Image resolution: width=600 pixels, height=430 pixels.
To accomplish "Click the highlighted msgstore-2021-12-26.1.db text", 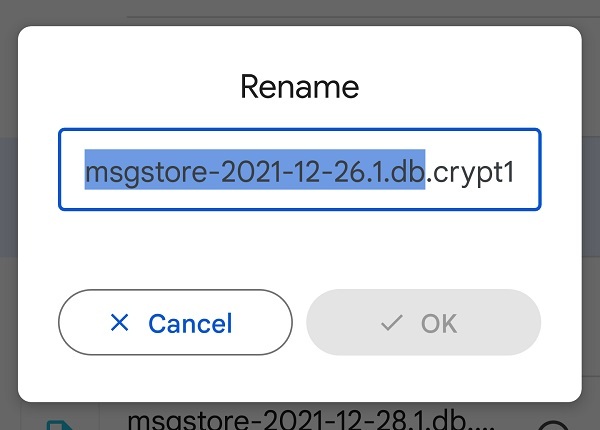I will point(255,169).
